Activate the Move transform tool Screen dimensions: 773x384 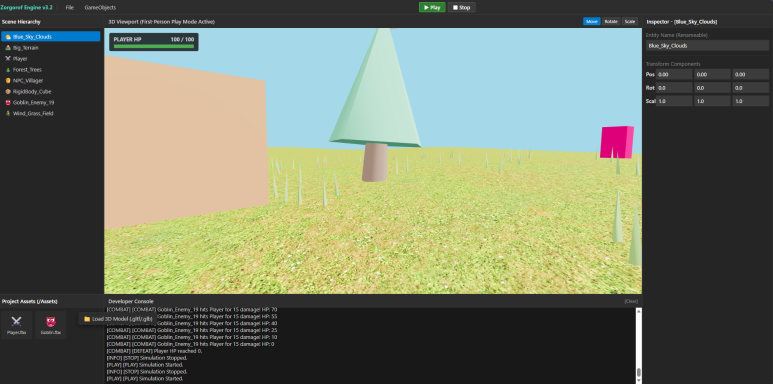pyautogui.click(x=592, y=22)
